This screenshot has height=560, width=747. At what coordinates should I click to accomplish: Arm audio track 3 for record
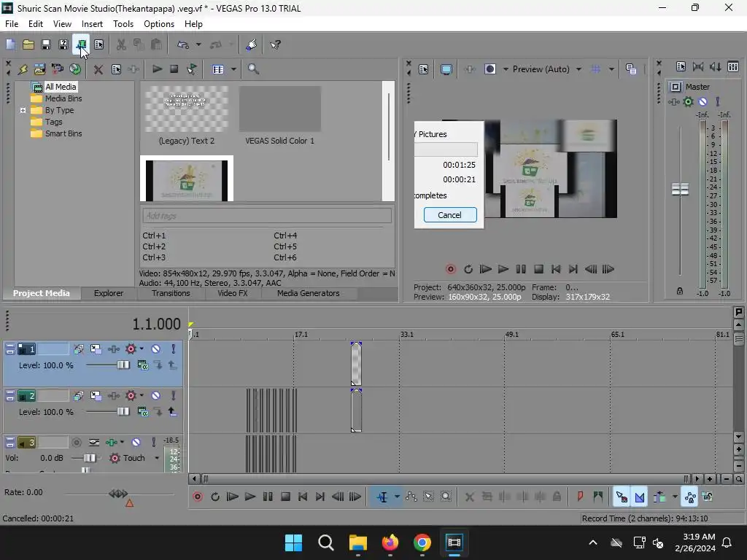(76, 443)
